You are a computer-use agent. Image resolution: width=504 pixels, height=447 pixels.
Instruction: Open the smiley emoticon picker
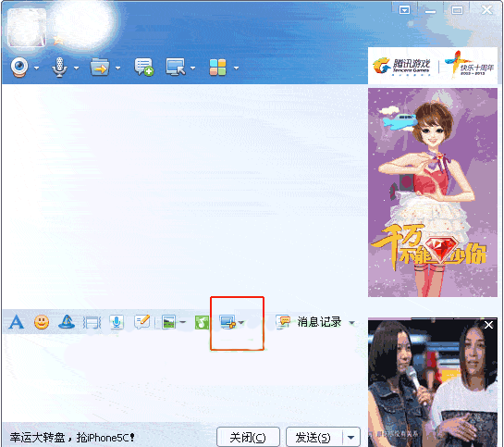click(42, 321)
